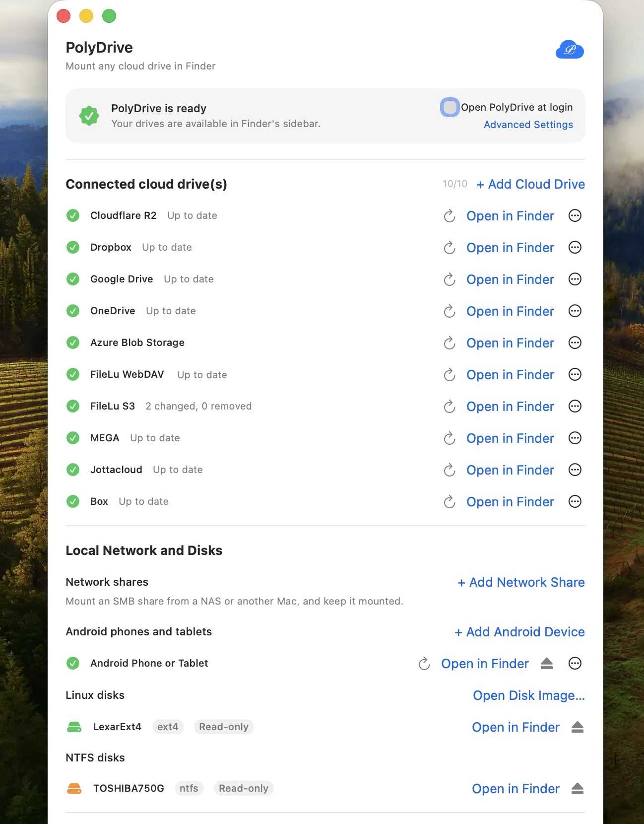This screenshot has height=824, width=644.
Task: Refresh the FileLu S3 drive
Action: 450,407
